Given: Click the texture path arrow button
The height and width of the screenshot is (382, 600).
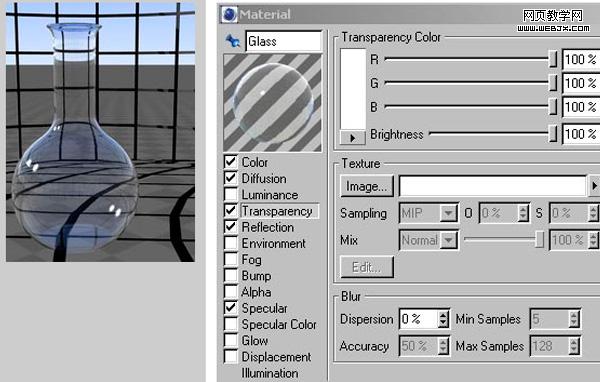Looking at the screenshot, I should coord(593,186).
